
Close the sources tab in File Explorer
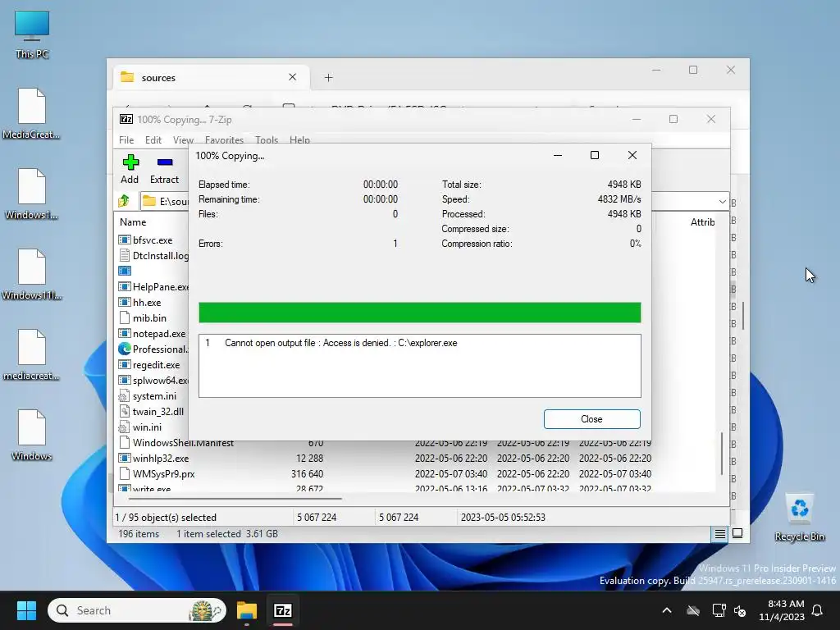[x=293, y=77]
